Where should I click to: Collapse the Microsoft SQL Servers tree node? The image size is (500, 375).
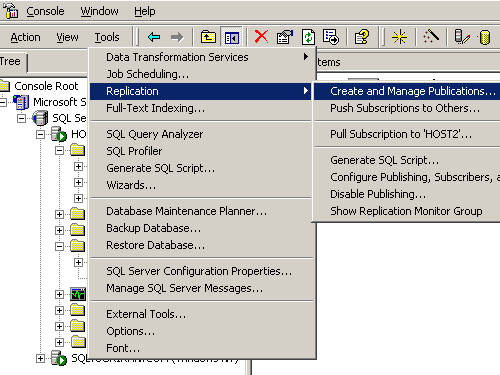3,102
